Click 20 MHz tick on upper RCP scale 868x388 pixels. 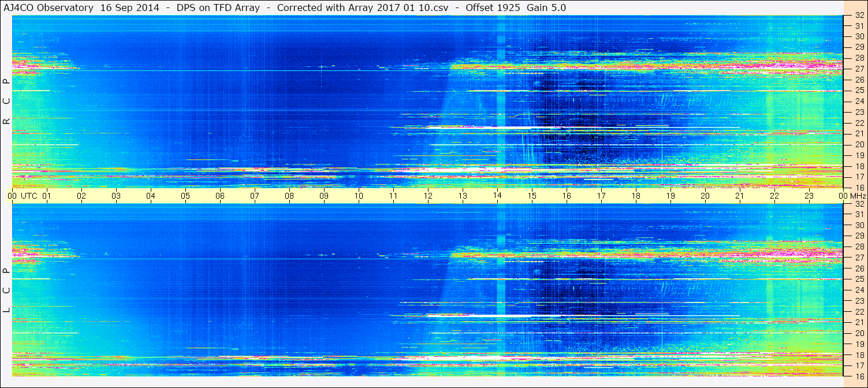(x=860, y=144)
